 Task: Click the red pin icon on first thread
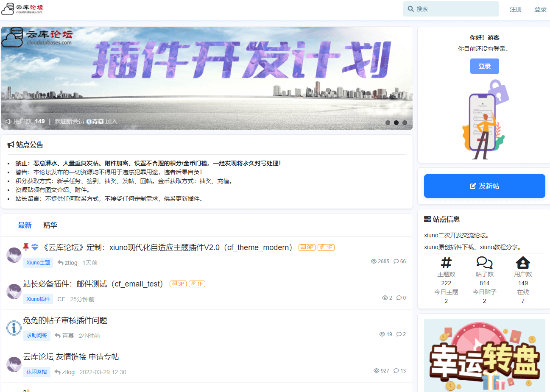tap(26, 247)
